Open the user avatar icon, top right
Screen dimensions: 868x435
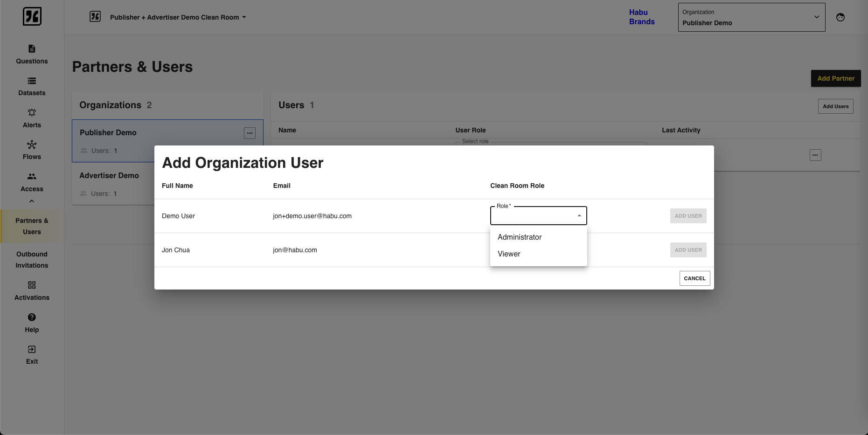click(840, 17)
